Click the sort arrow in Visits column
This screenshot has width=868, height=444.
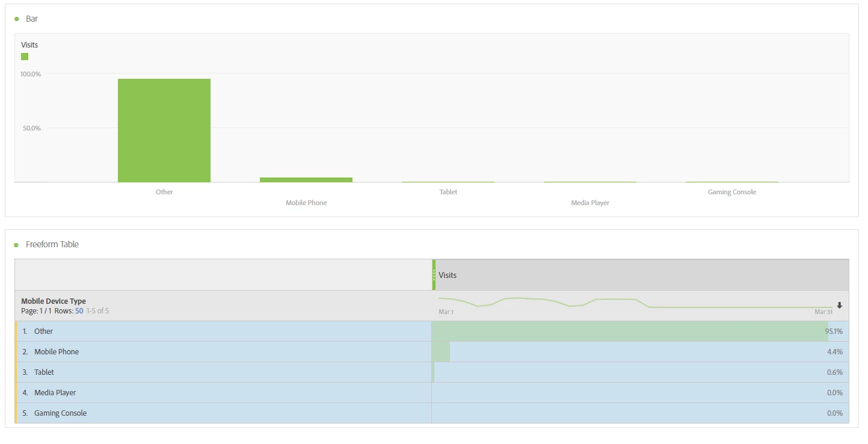(840, 306)
